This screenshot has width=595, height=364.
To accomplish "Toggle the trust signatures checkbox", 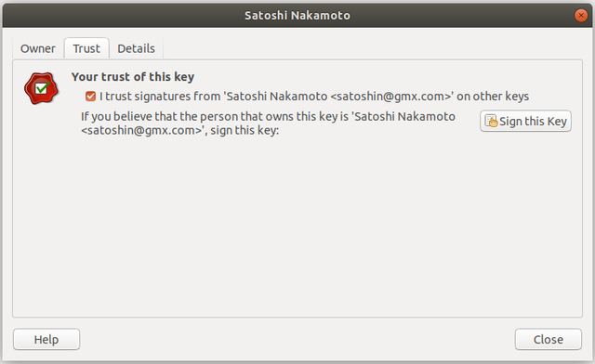I will [90, 97].
